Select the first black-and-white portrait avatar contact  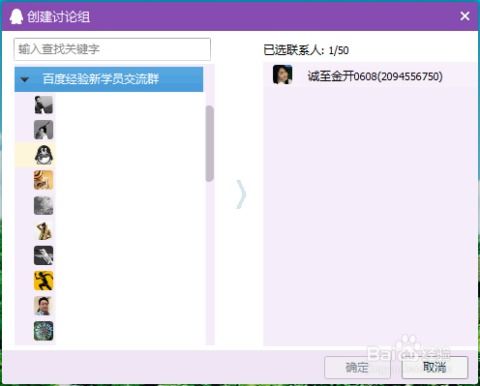click(109, 105)
